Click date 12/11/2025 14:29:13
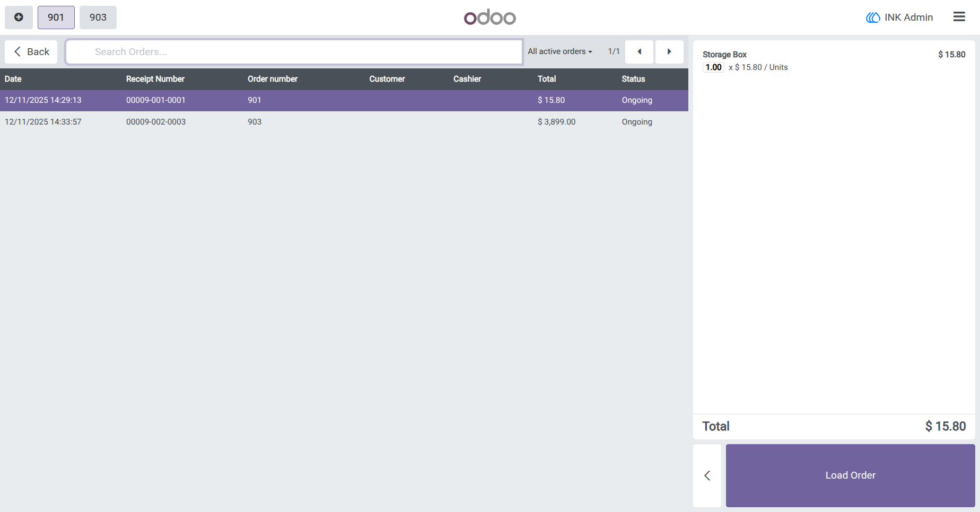 click(43, 100)
